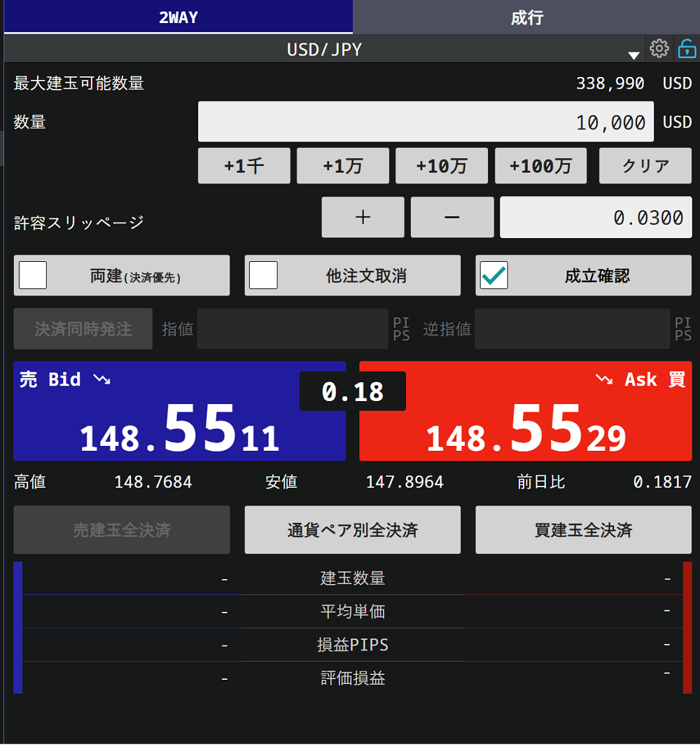Execute 買建玉全決済 to close buy positions
The image size is (700, 747).
[x=583, y=530]
